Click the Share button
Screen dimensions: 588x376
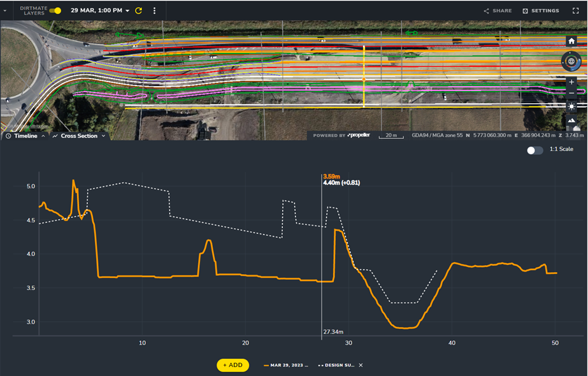point(498,11)
